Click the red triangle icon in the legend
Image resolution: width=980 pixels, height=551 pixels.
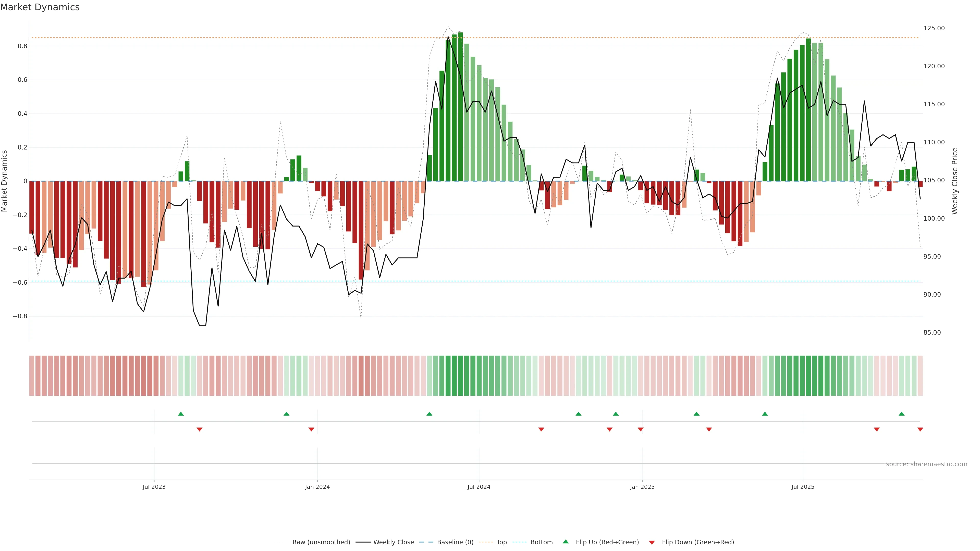click(652, 542)
